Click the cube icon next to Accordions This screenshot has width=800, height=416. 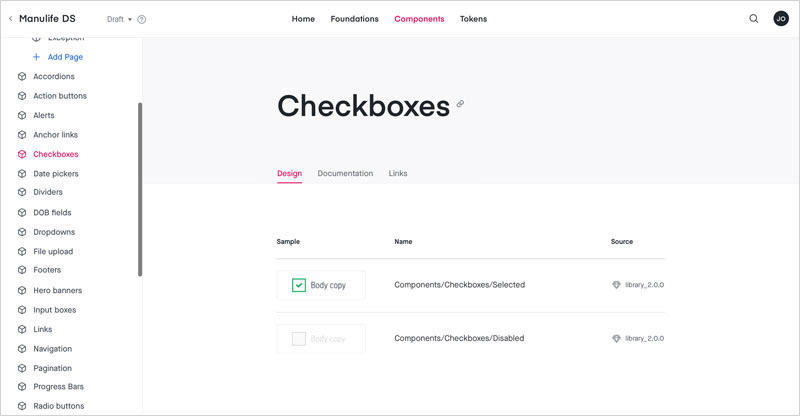[22, 77]
